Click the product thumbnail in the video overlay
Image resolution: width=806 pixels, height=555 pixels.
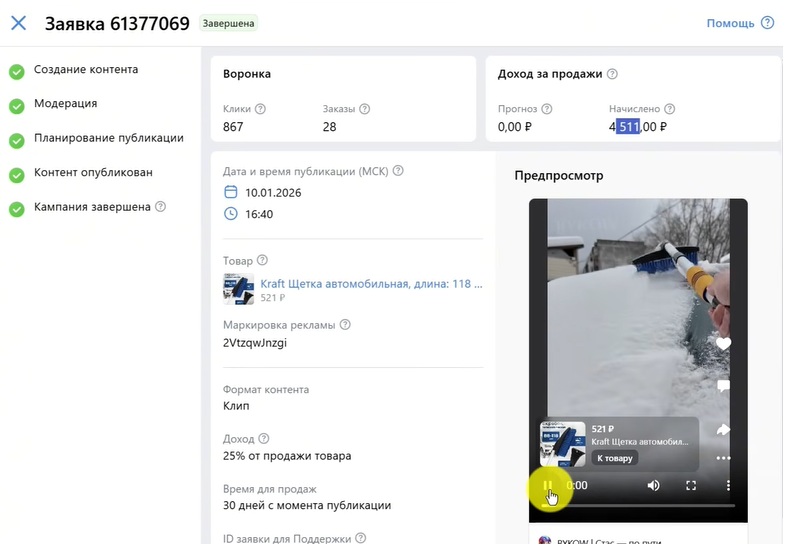tap(562, 444)
